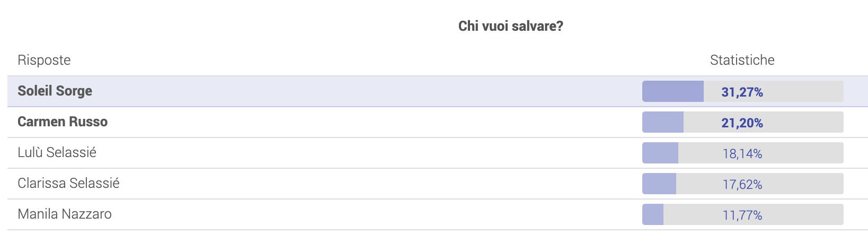Click the 18,14% statistic bar
Viewport: 868px width, 242px height.
pyautogui.click(x=743, y=153)
